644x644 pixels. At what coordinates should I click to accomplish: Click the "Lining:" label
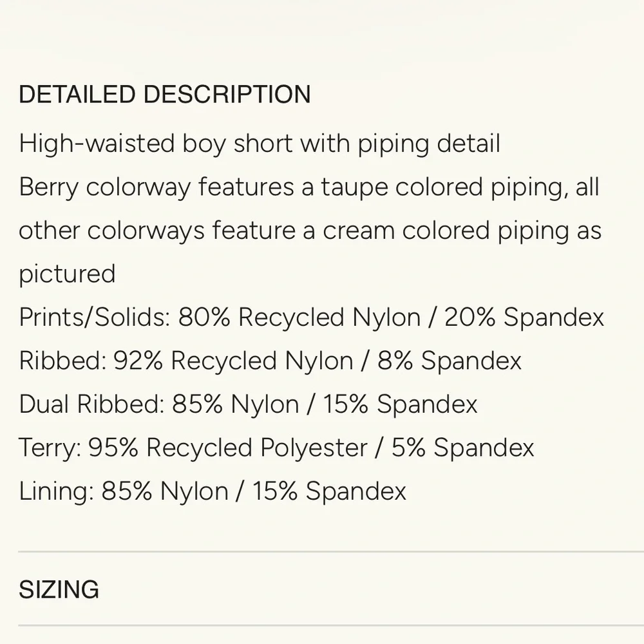coord(56,491)
